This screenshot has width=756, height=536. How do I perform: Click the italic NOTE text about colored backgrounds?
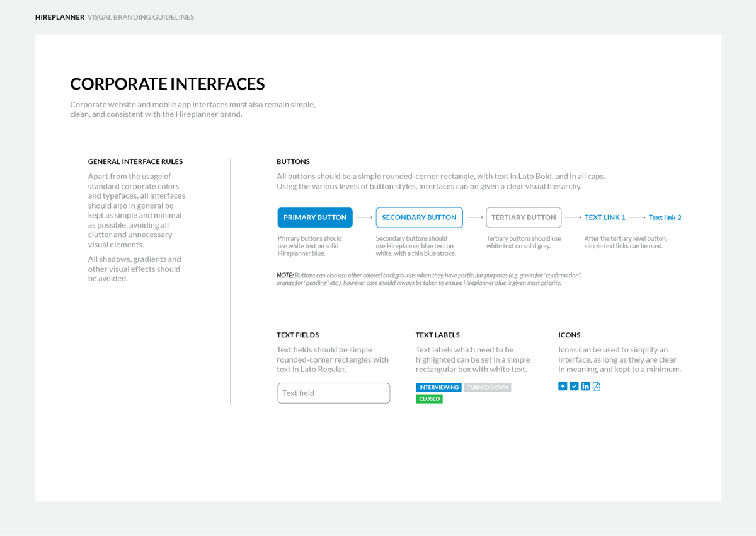click(x=428, y=279)
